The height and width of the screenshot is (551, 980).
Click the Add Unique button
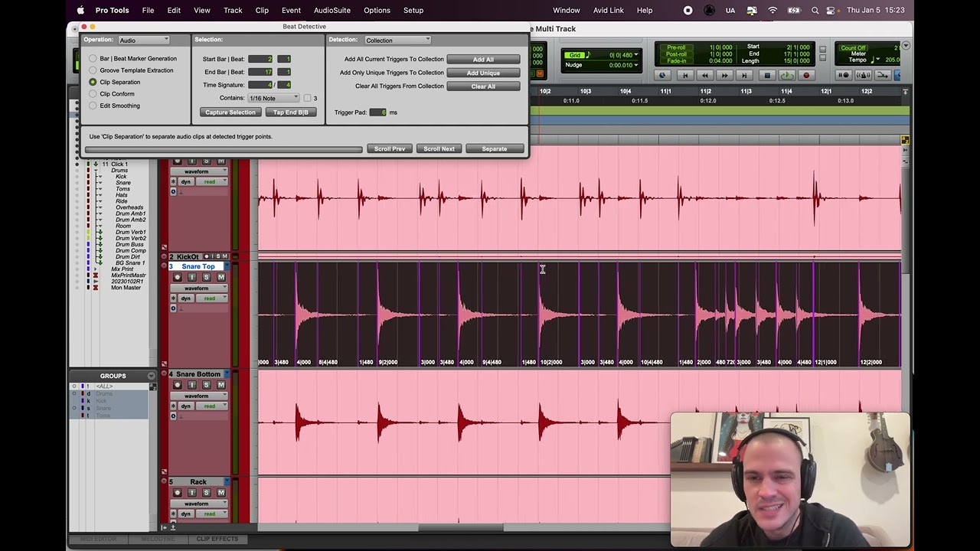point(483,73)
